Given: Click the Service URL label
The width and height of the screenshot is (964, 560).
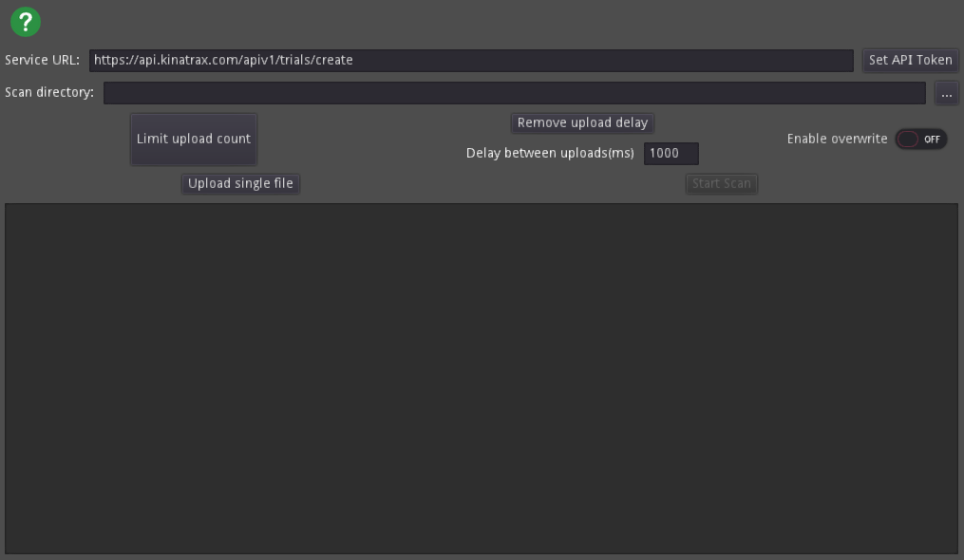Looking at the screenshot, I should 42,61.
